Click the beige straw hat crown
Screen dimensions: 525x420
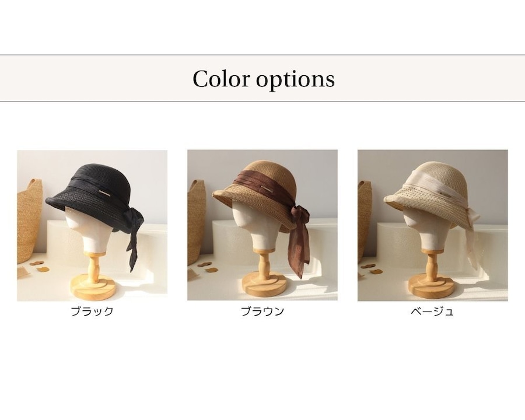[x=439, y=173]
